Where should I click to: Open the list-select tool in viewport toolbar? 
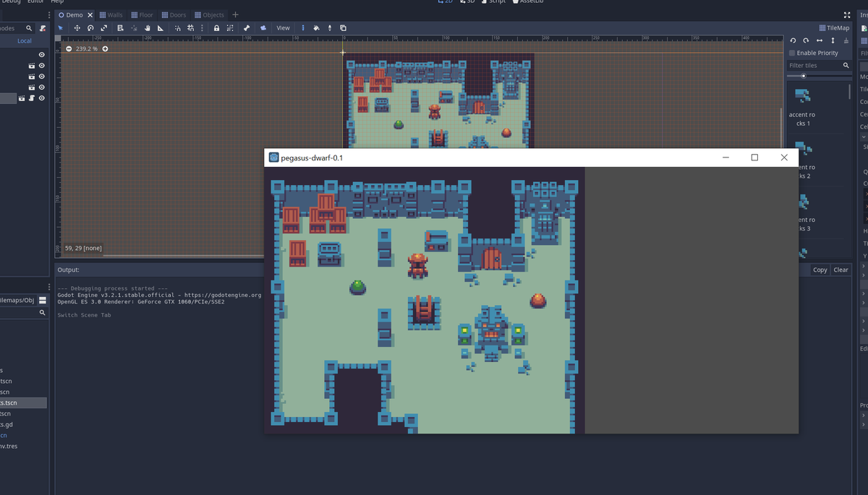[120, 28]
